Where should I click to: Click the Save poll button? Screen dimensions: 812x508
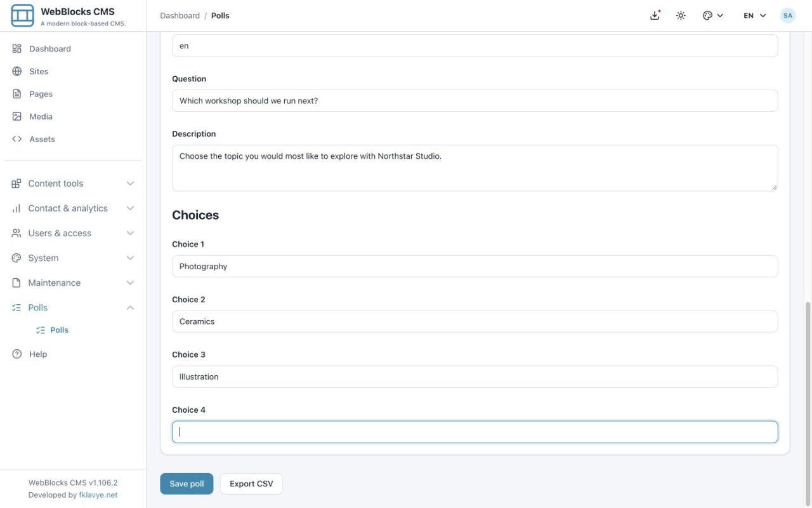pyautogui.click(x=187, y=484)
